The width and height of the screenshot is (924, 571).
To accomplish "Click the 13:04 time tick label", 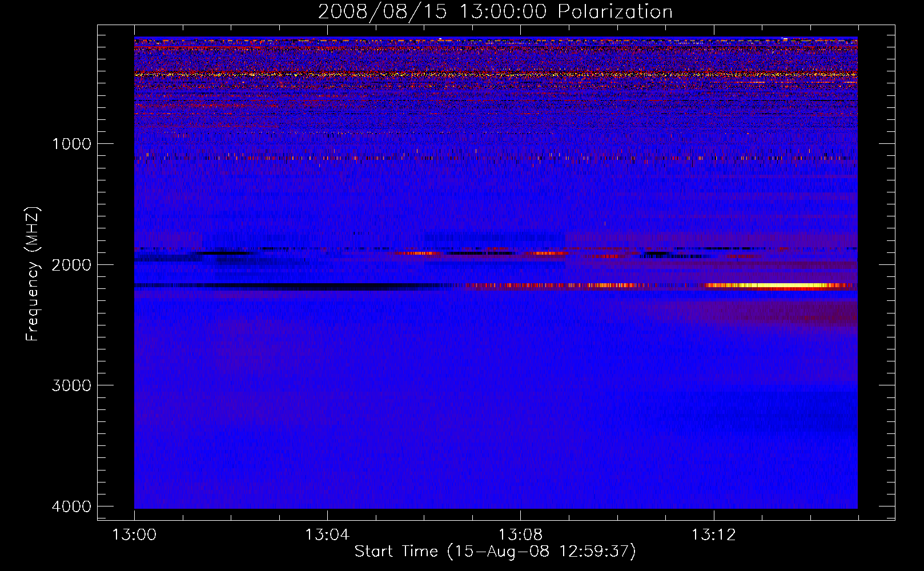I will pos(327,535).
